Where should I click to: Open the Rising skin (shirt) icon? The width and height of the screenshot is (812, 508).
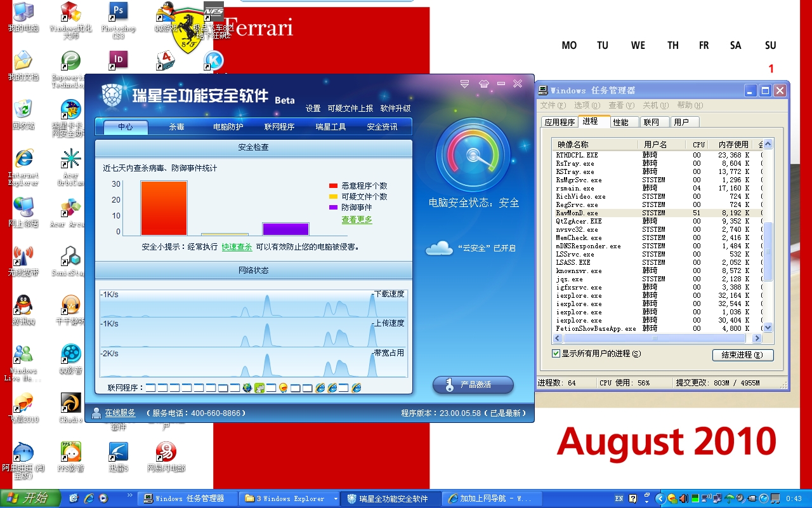click(x=483, y=83)
